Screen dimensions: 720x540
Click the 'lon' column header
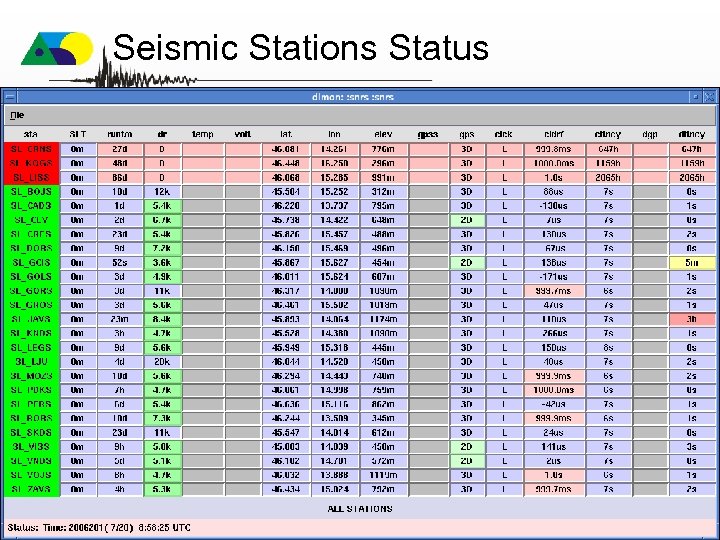tap(334, 134)
